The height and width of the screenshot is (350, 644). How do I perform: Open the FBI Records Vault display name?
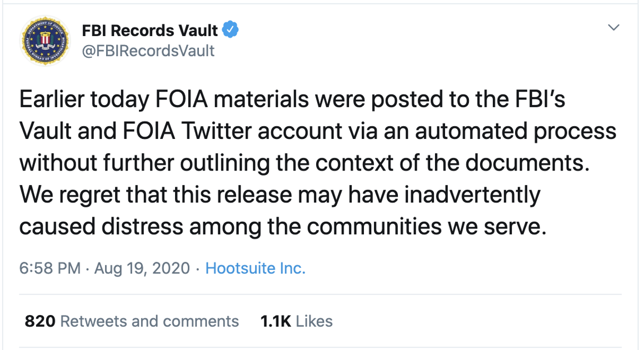coord(150,31)
